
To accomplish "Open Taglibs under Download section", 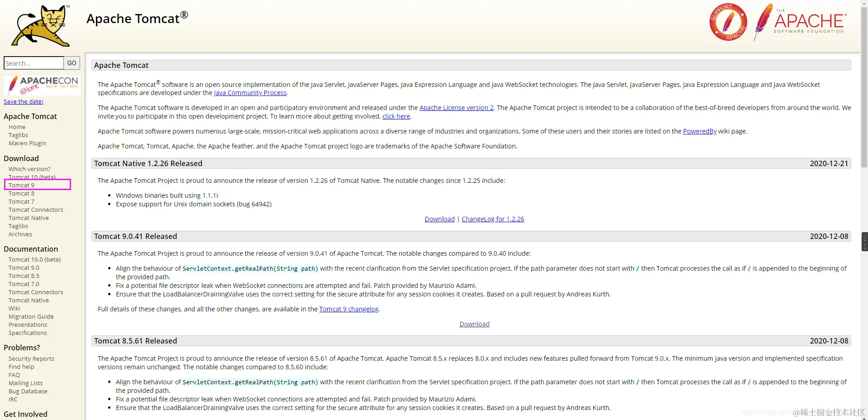I will [x=18, y=226].
